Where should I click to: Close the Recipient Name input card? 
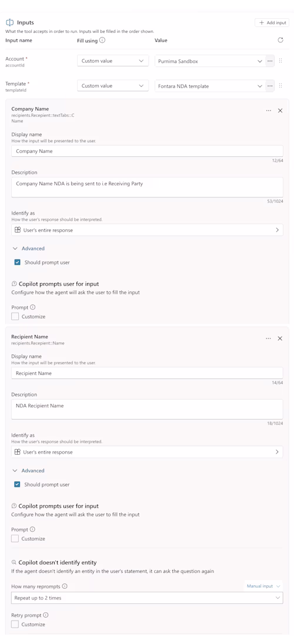(x=280, y=338)
